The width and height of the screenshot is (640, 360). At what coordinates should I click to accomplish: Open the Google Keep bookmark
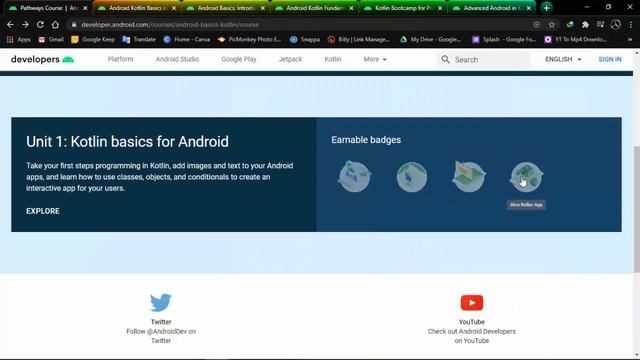coord(93,40)
